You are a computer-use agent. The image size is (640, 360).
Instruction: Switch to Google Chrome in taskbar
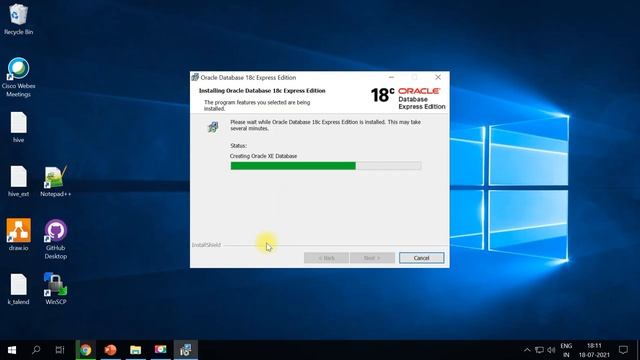coord(86,350)
